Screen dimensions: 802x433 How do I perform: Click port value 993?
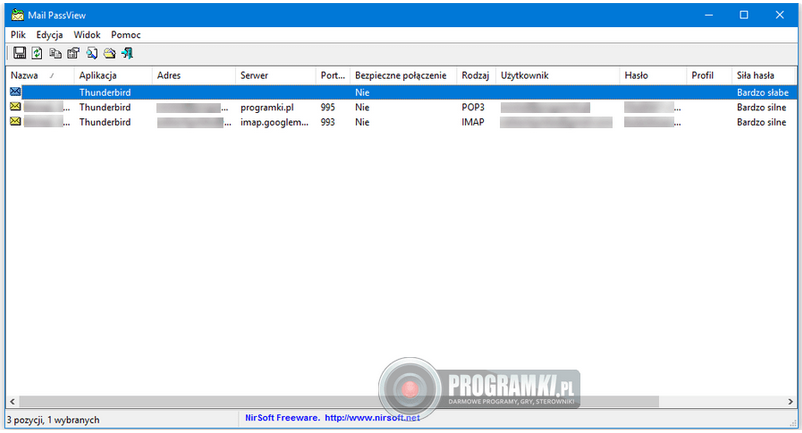[328, 122]
